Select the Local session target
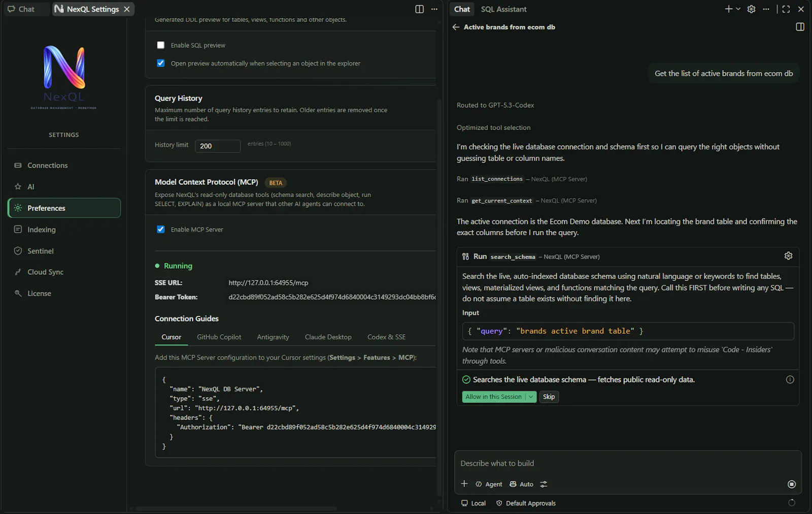 pos(473,503)
